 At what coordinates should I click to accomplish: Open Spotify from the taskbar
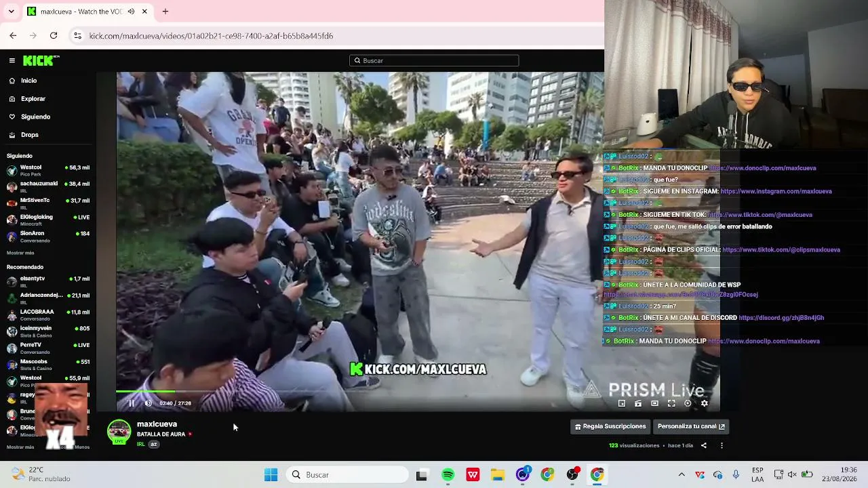pos(448,474)
